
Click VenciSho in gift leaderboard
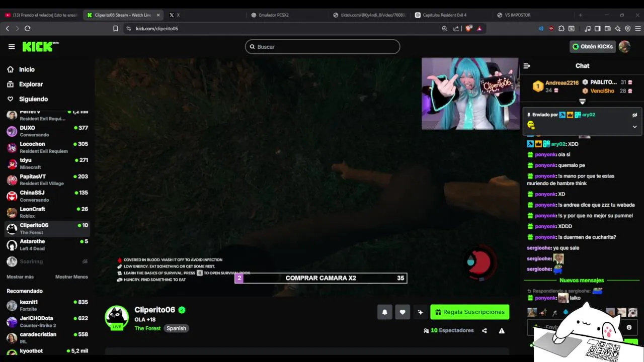[602, 91]
